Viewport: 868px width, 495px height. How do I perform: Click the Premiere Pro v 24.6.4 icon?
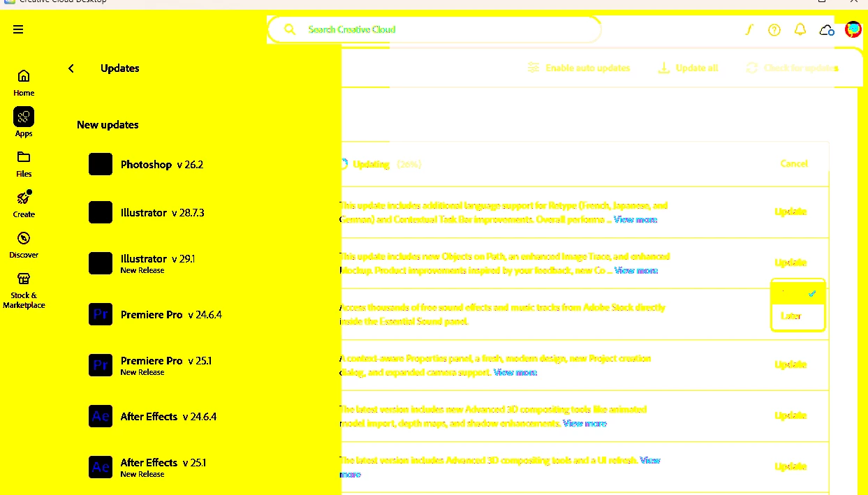(x=101, y=314)
